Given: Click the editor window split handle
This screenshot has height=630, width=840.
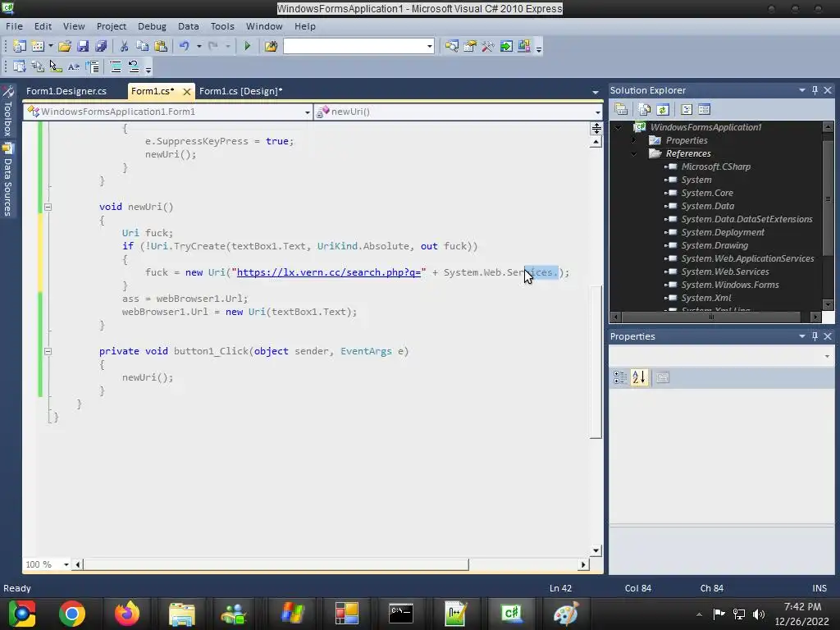Looking at the screenshot, I should point(596,128).
